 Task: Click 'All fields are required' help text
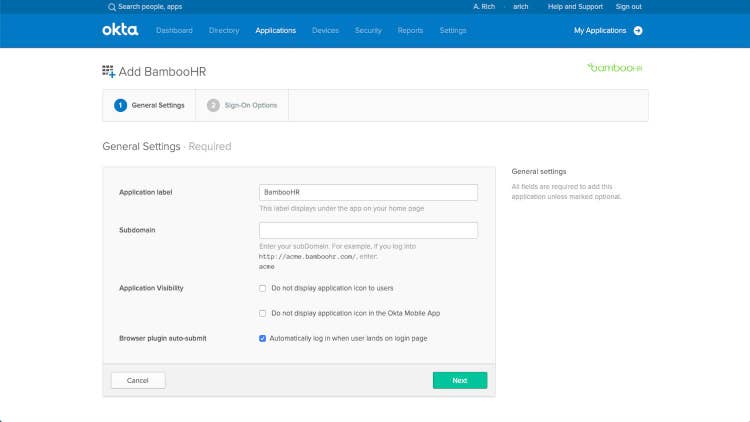tap(566, 191)
